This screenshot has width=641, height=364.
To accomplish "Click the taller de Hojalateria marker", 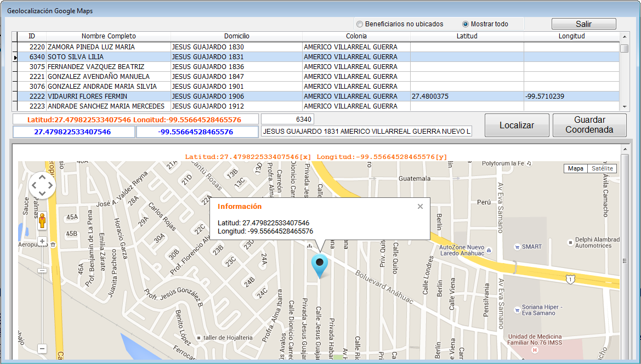I will pyautogui.click(x=198, y=338).
